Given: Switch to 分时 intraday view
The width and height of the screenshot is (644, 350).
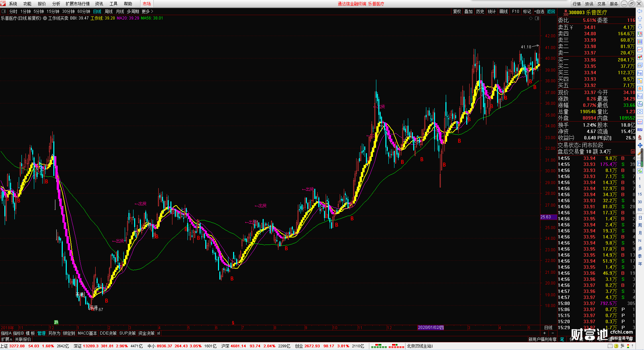Looking at the screenshot, I should [13, 11].
